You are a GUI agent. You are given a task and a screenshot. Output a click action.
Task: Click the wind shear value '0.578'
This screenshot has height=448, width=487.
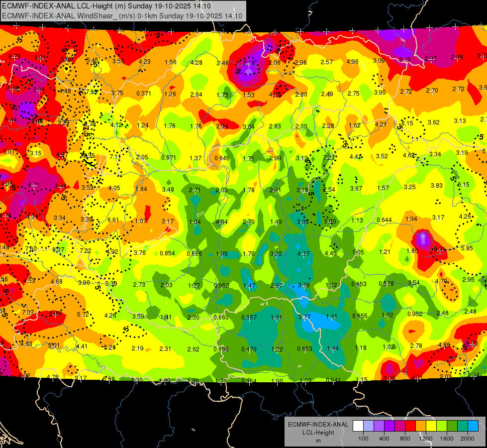387,284
